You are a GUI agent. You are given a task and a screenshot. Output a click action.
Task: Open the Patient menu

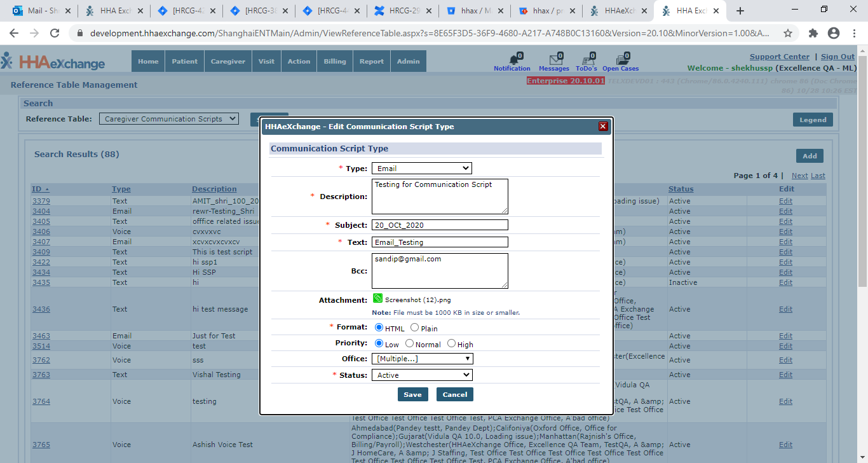pos(184,61)
